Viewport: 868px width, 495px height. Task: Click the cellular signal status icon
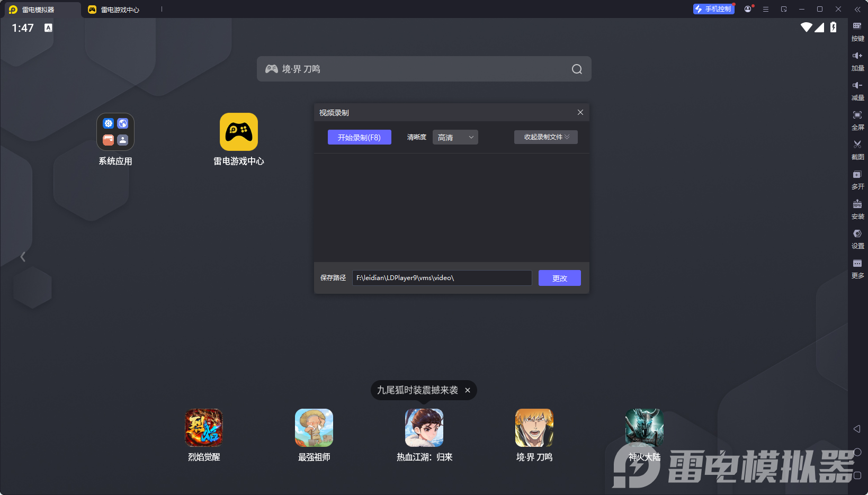819,27
